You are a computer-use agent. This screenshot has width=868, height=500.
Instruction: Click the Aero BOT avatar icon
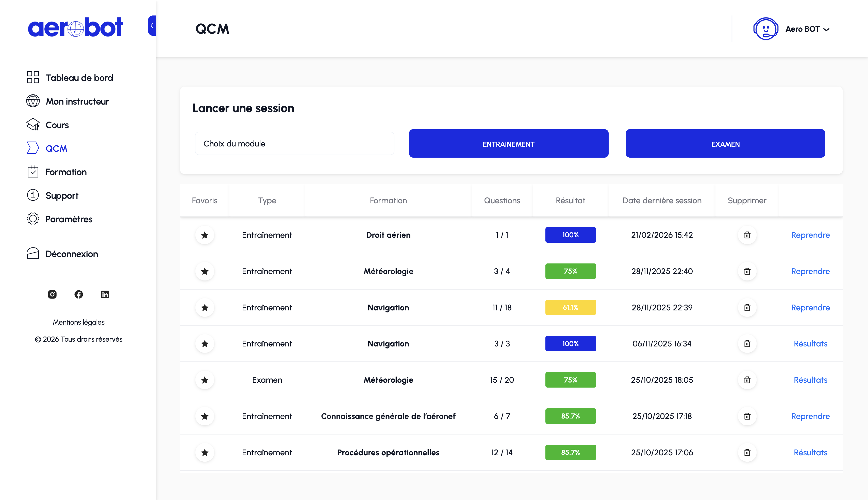pyautogui.click(x=766, y=29)
